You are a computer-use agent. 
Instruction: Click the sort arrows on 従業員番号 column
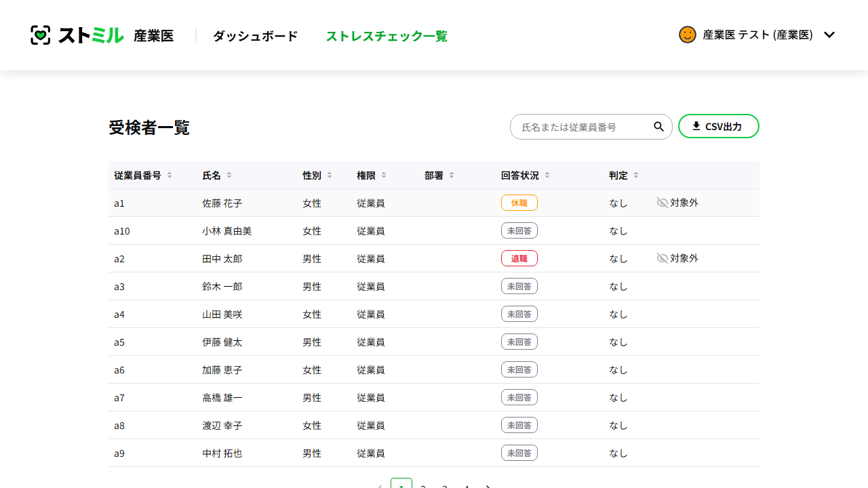coord(169,175)
